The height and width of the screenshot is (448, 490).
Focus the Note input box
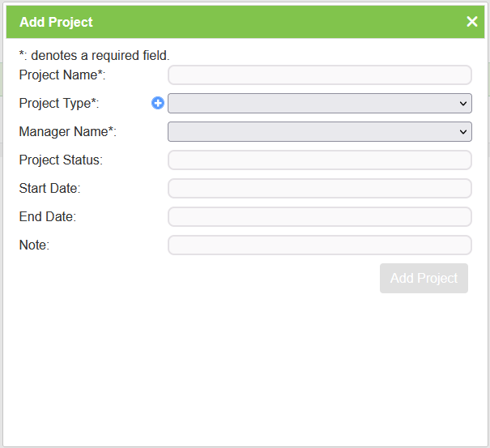point(319,245)
